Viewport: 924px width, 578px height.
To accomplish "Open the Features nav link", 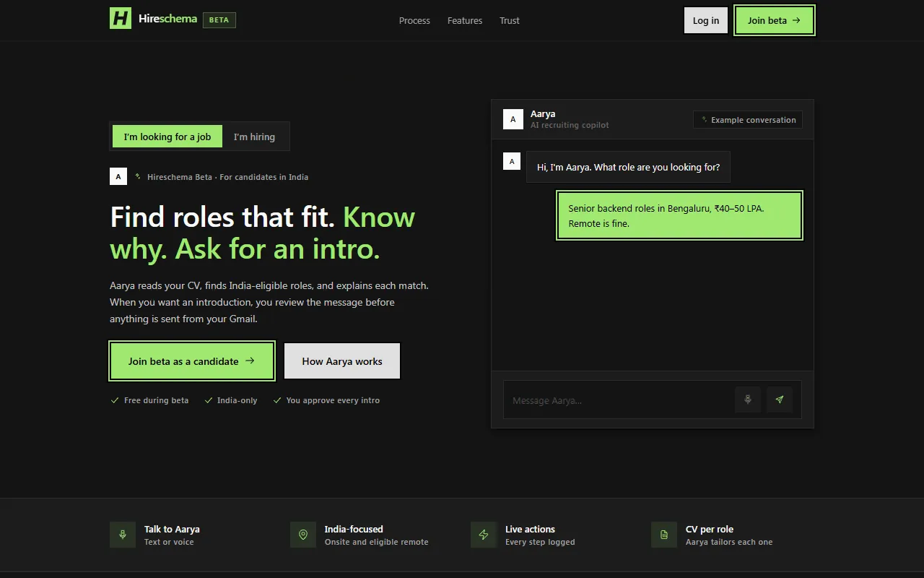I will [x=465, y=20].
